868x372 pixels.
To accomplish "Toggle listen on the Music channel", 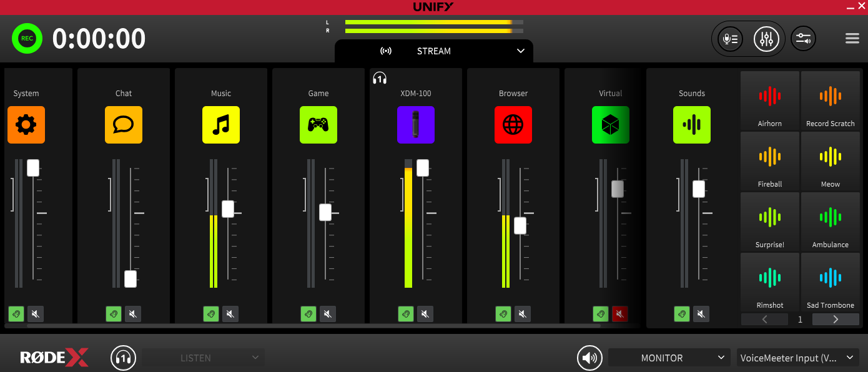I will pos(211,314).
